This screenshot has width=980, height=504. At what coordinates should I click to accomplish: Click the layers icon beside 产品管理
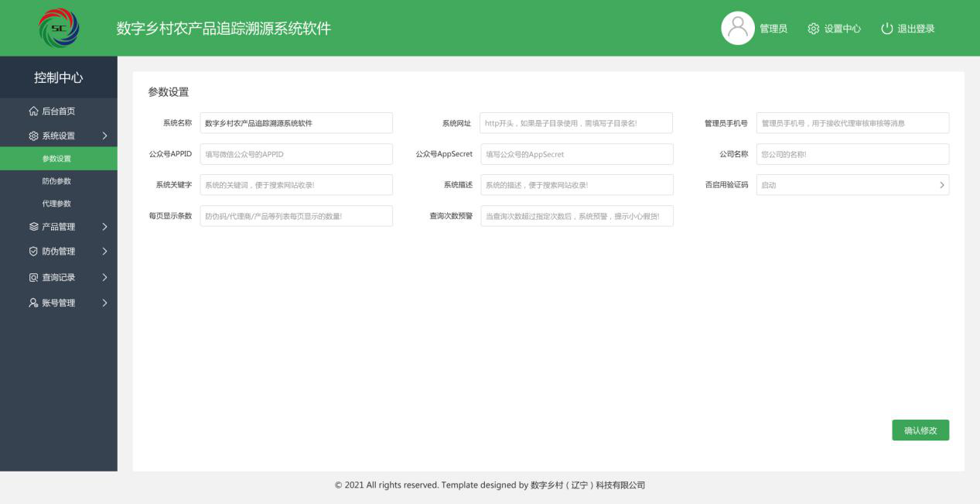pos(33,227)
